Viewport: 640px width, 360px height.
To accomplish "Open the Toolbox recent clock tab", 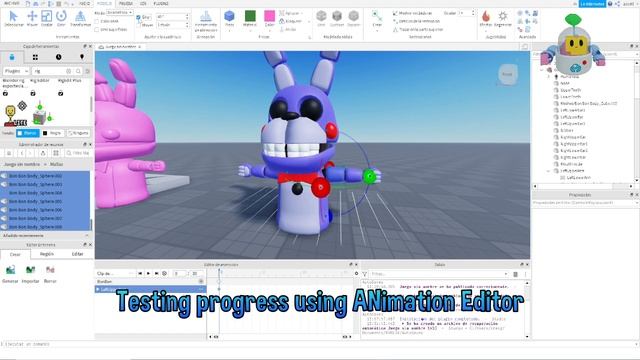I will pyautogui.click(x=58, y=57).
